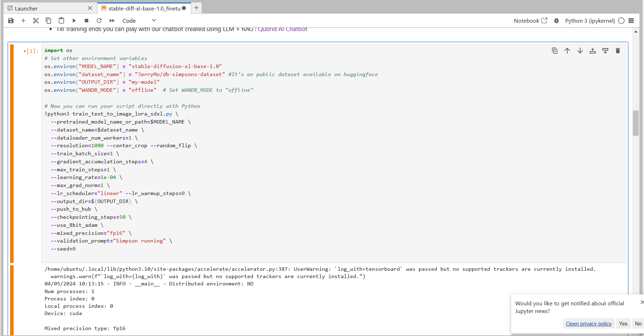Open privacy policy link in notification
The image size is (644, 336).
pyautogui.click(x=589, y=324)
